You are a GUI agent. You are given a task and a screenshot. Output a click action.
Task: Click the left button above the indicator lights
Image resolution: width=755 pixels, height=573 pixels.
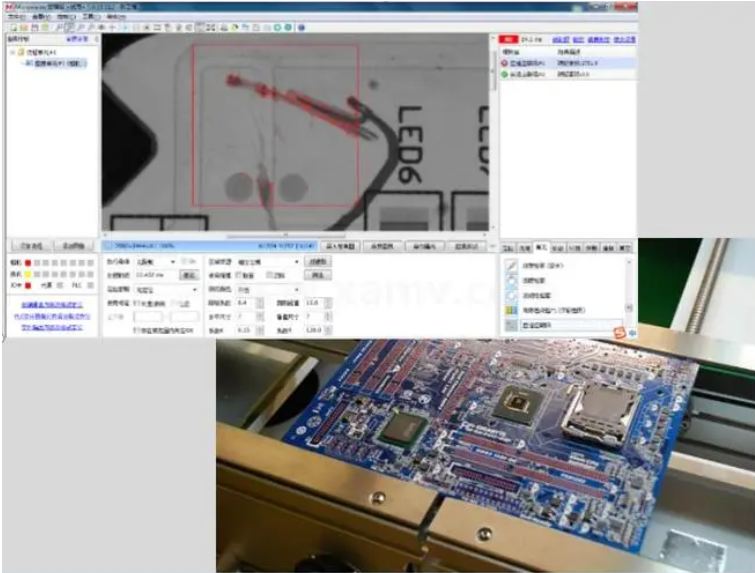(31, 246)
